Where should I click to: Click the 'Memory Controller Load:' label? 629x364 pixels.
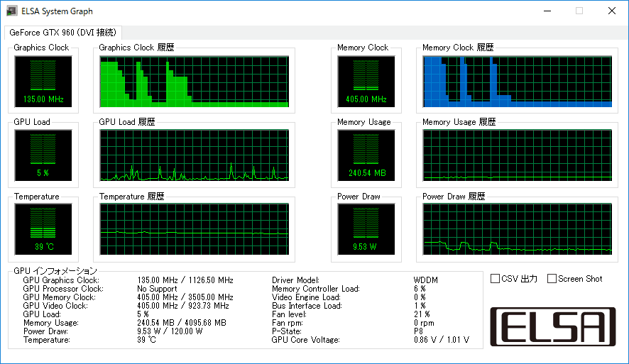tap(316, 289)
